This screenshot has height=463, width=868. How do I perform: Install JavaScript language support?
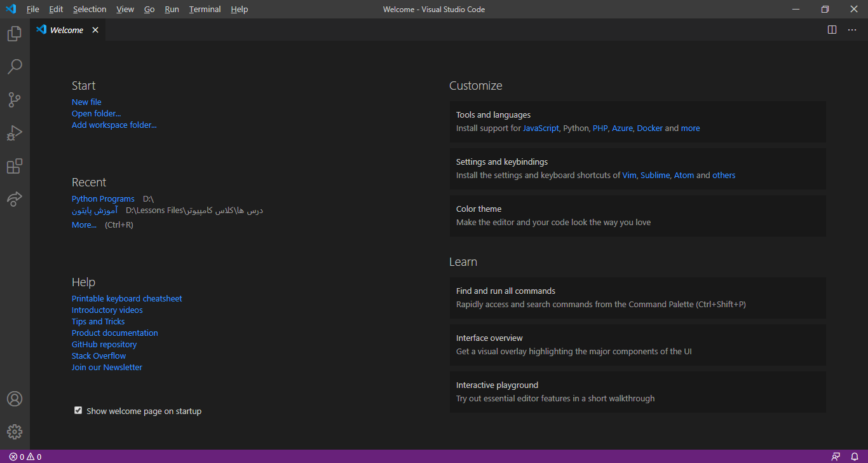(541, 128)
